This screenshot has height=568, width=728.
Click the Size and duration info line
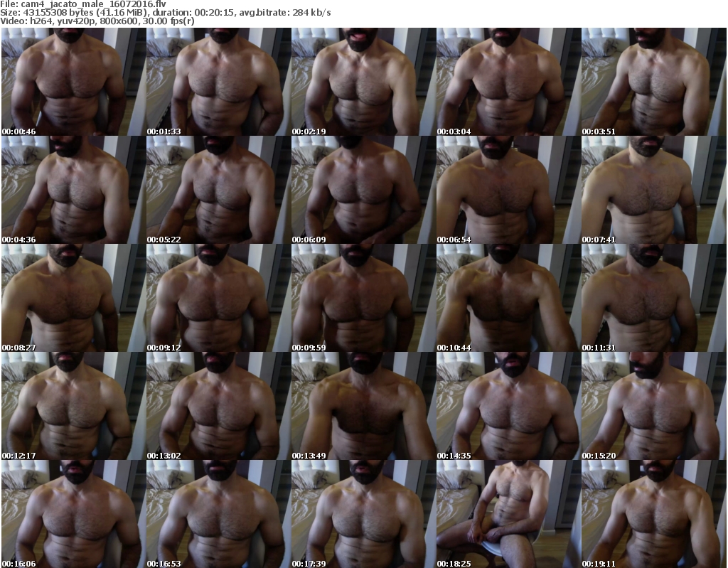pos(165,13)
